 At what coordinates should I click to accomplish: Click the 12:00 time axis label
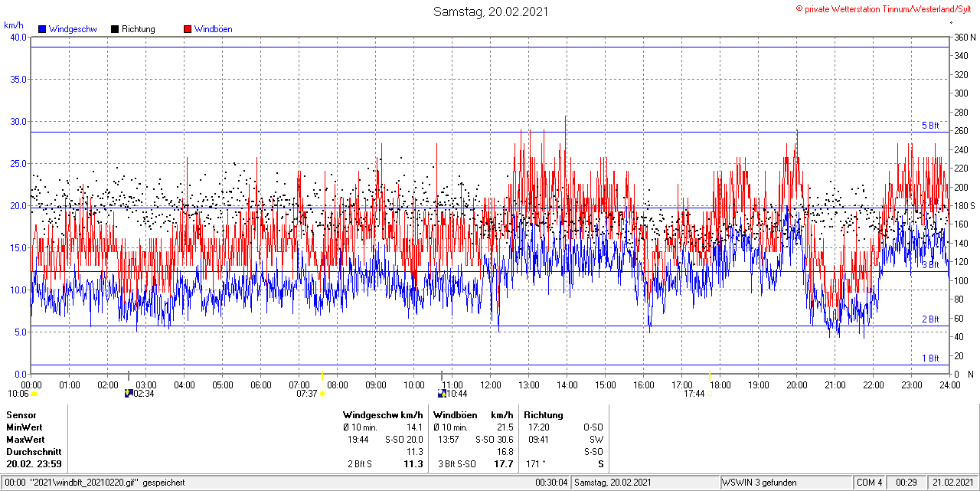click(x=491, y=385)
